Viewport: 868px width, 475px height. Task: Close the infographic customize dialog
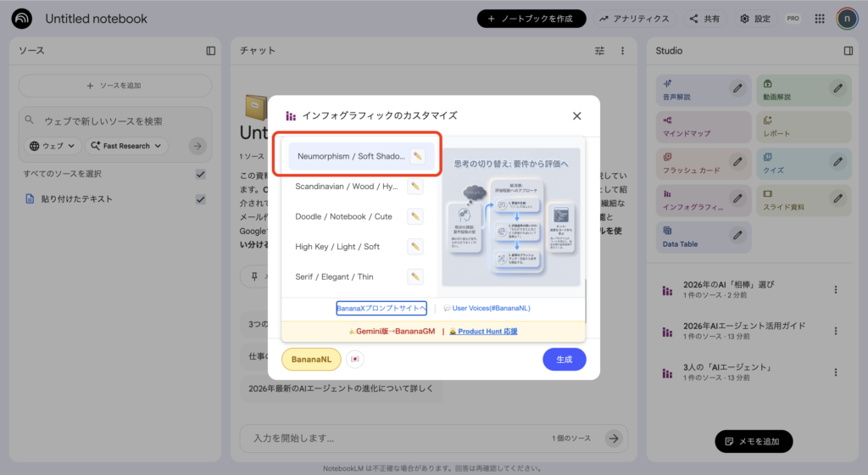coord(576,115)
